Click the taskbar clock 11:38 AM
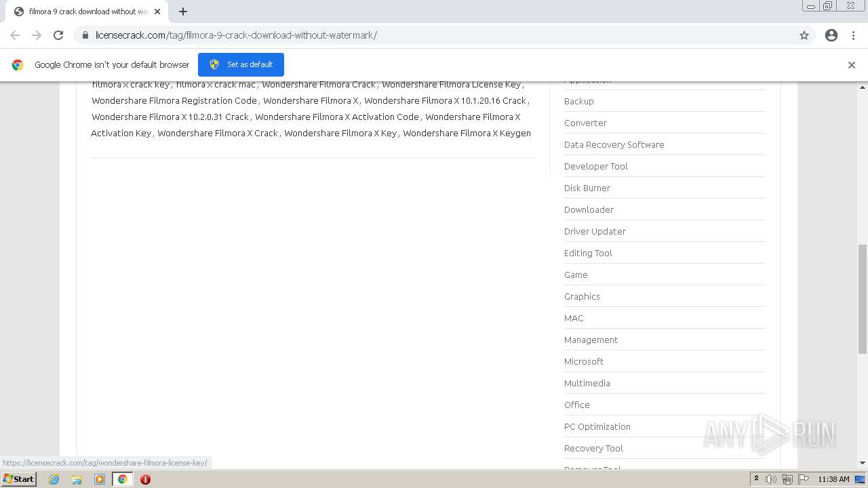Viewport: 868px width, 488px height. (x=833, y=479)
